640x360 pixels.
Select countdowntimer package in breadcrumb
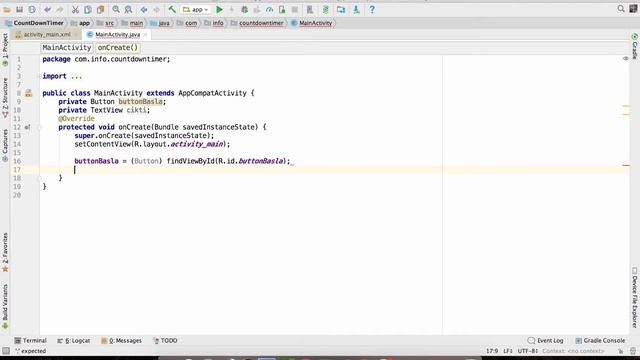pos(257,23)
